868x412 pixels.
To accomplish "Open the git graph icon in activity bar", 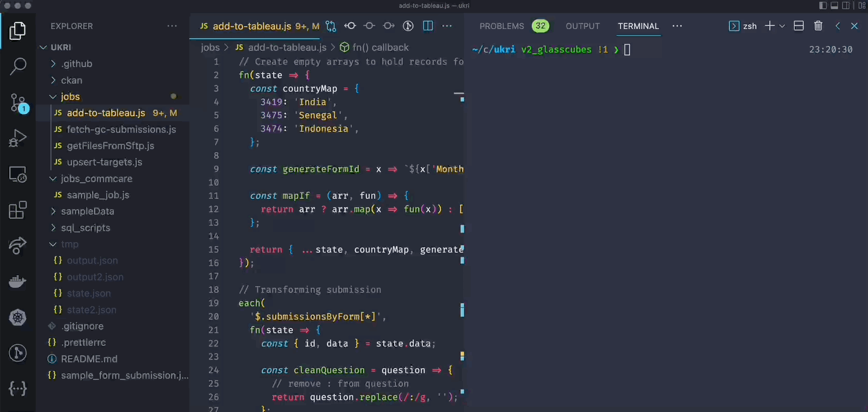I will click(18, 353).
